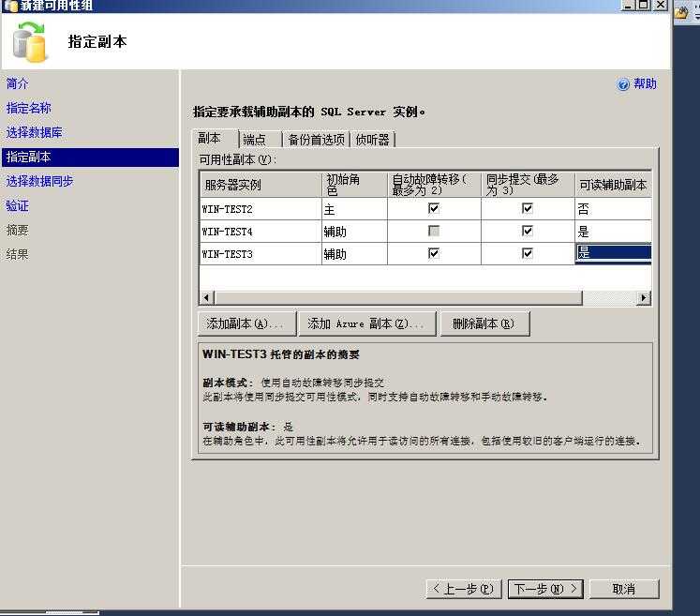Maximize the 新建可用性组 window
Viewport: 700px width, 616px height.
pos(643,5)
